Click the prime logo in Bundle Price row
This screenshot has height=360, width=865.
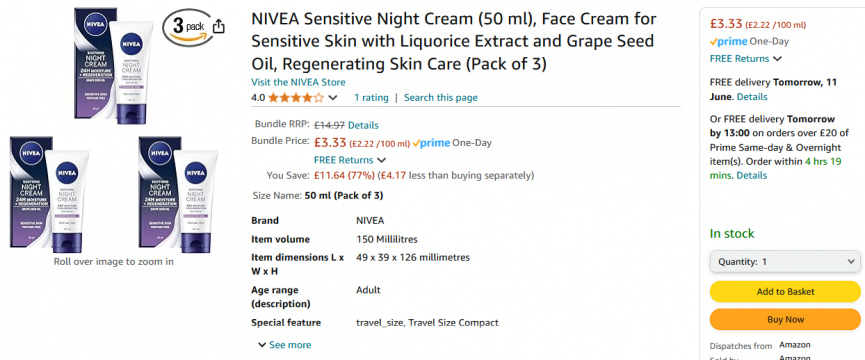[x=431, y=143]
